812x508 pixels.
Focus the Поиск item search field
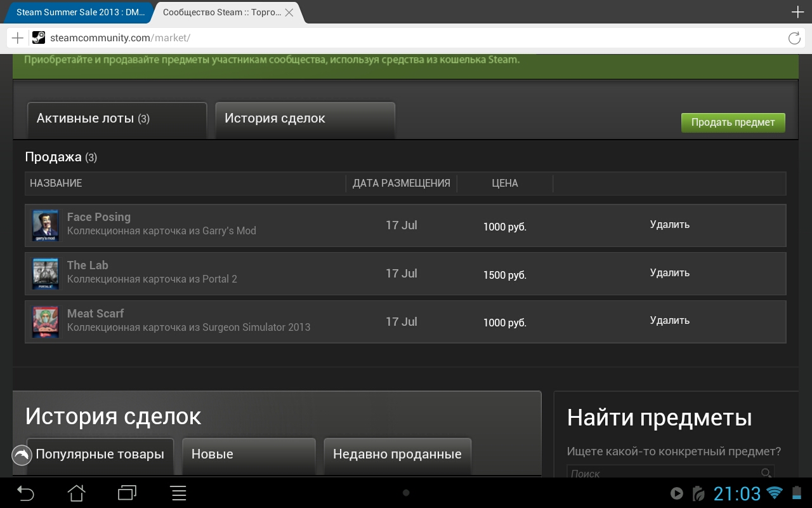pyautogui.click(x=663, y=473)
